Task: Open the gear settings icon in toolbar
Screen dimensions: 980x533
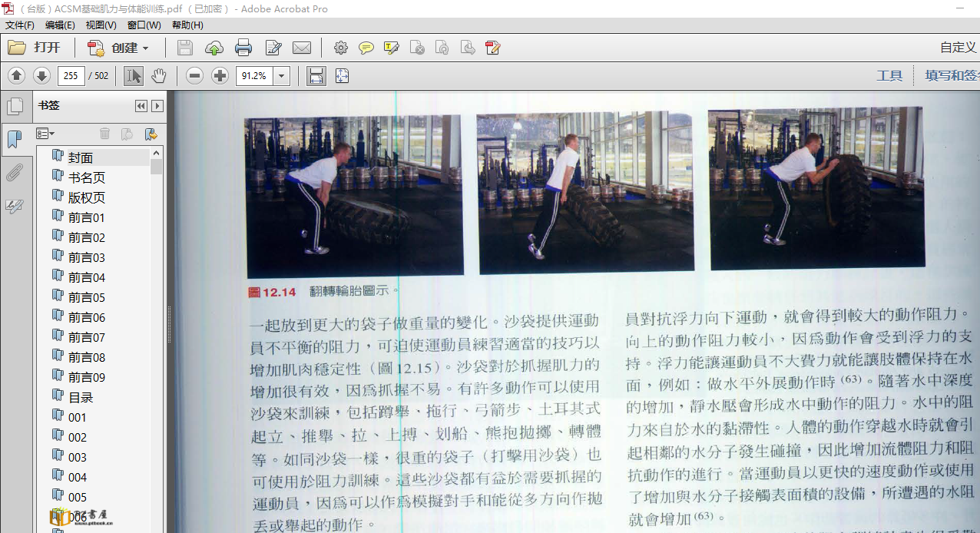Action: pyautogui.click(x=341, y=48)
